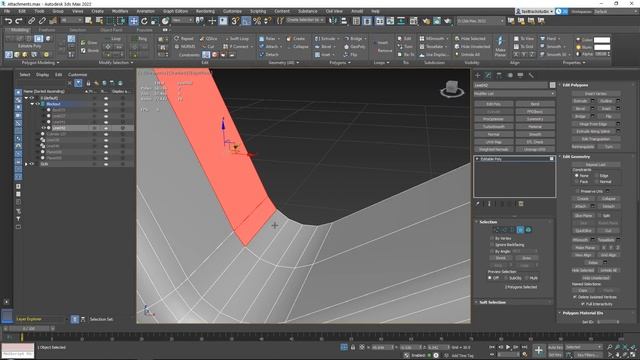Screen dimensions: 640x360
Task: Open the Hierarchy command panel tab
Action: (499, 75)
